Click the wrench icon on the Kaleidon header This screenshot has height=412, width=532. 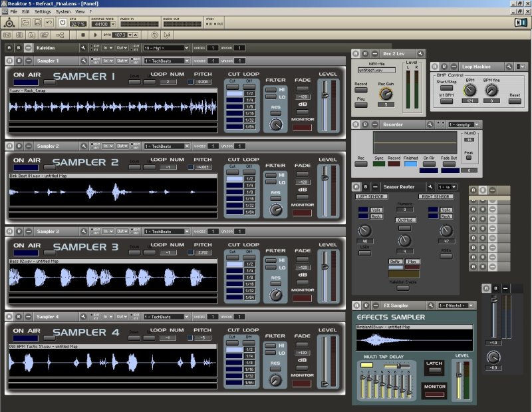click(83, 48)
